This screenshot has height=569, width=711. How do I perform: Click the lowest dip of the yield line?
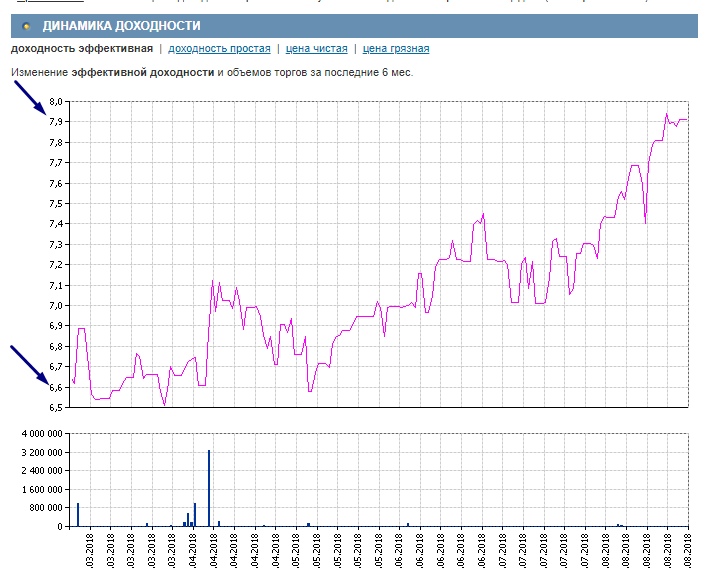coord(165,405)
